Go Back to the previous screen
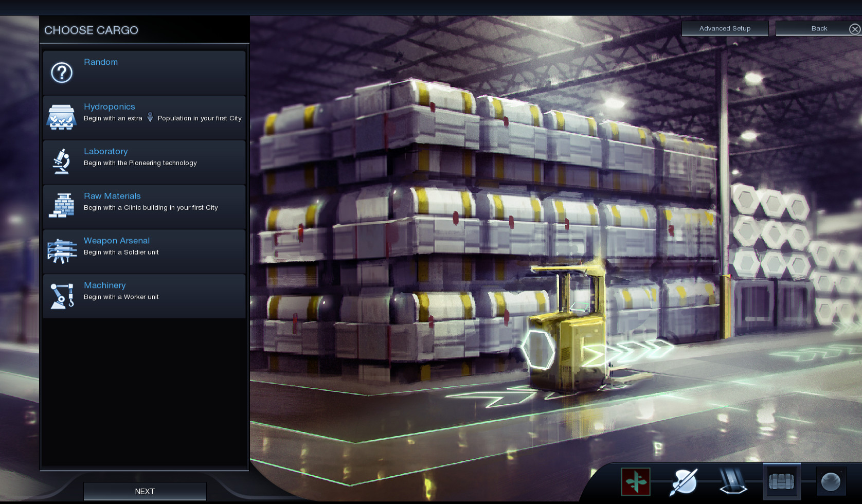This screenshot has width=862, height=504. point(819,28)
